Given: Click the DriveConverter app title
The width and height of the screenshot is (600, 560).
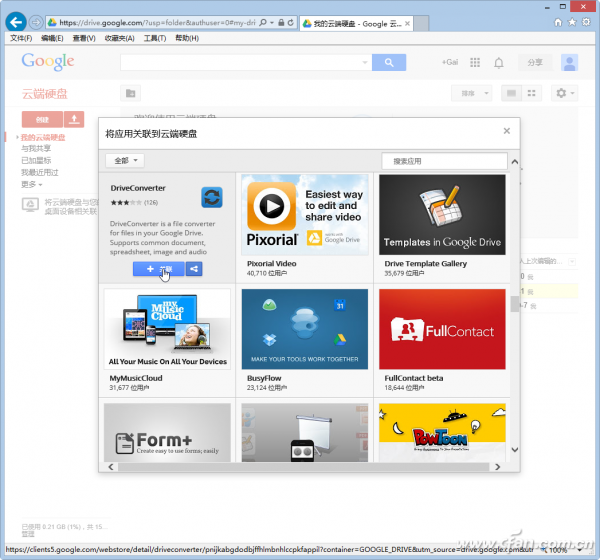Looking at the screenshot, I should 138,188.
